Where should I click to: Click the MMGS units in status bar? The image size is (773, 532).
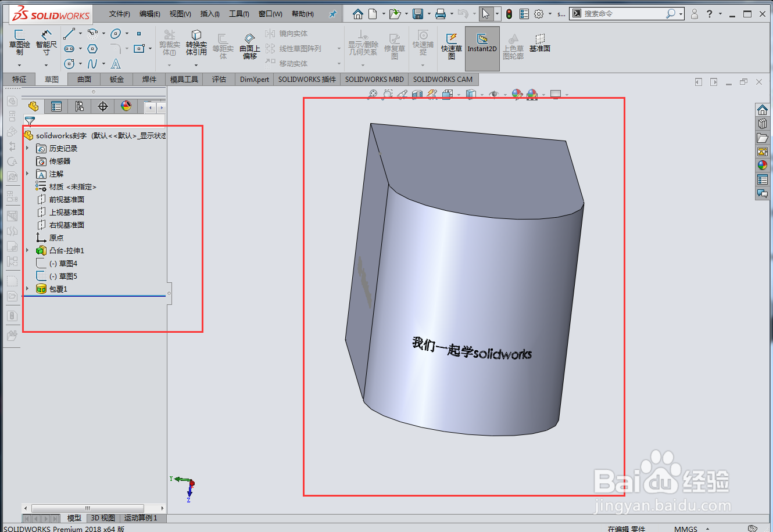pos(686,529)
